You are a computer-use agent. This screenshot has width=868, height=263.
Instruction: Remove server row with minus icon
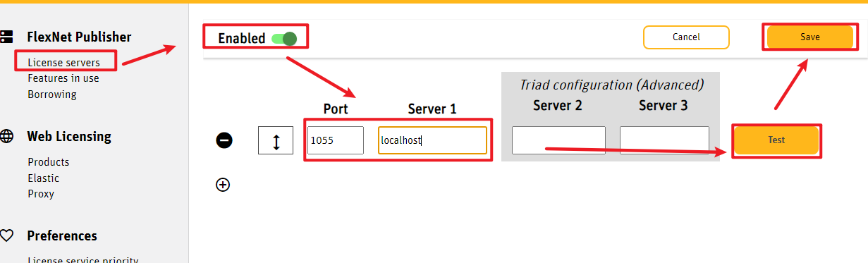tap(224, 140)
